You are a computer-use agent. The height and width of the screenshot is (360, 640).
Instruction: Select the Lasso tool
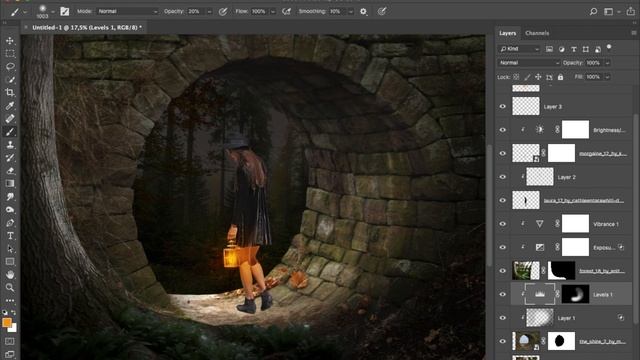10,67
